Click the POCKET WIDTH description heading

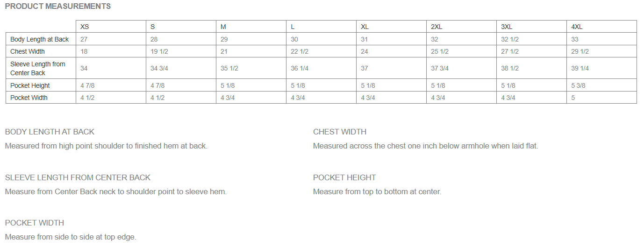pos(35,223)
